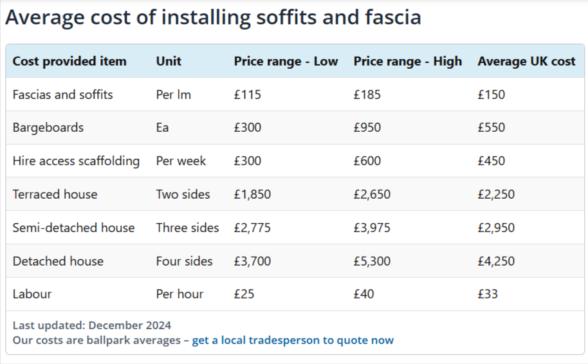Viewport: 588px width, 364px height.
Task: Click the Per week unit cell
Action: point(181,161)
